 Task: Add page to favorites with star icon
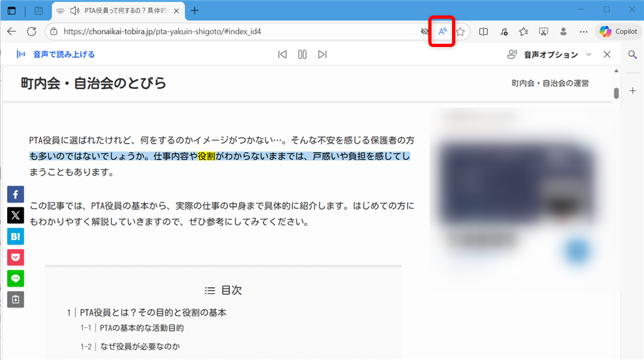460,32
